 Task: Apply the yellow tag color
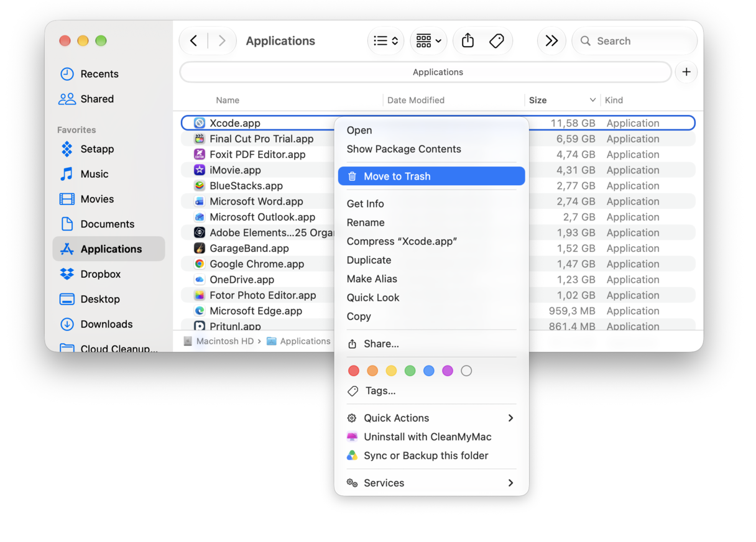click(391, 371)
